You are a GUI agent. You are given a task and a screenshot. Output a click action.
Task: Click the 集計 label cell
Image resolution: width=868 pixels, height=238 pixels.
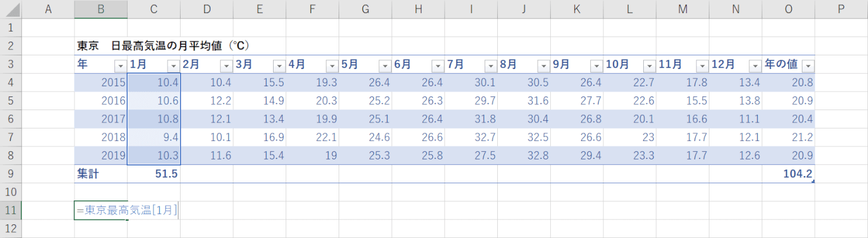pos(101,174)
